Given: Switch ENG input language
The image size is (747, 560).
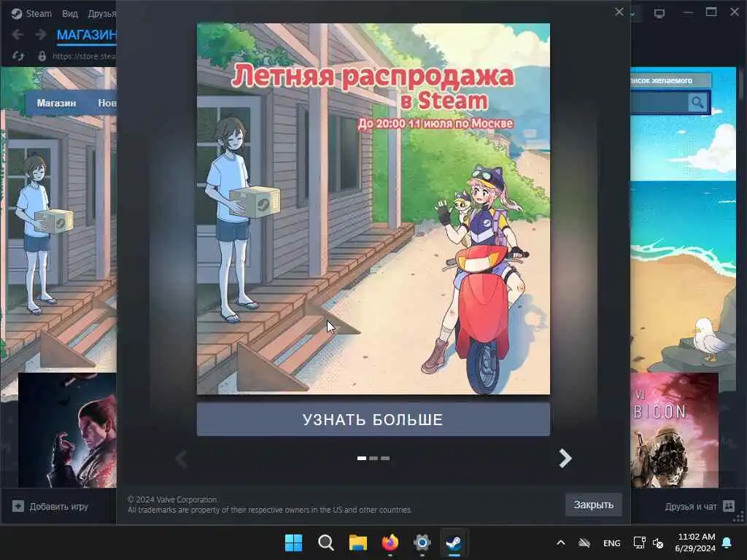Looking at the screenshot, I should point(612,543).
